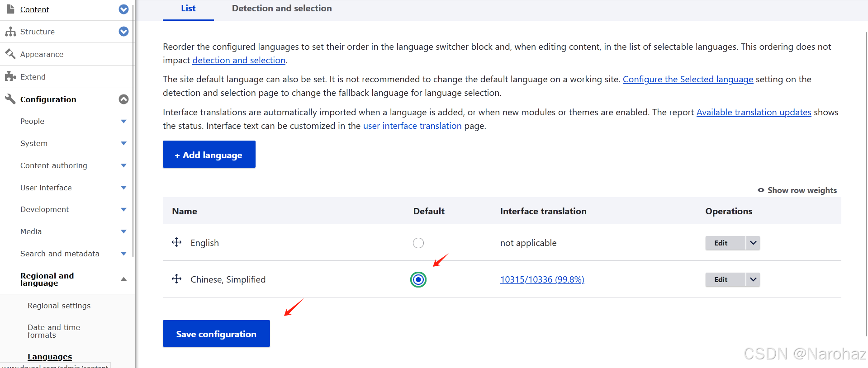Click the Structure sidebar icon
868x368 pixels.
click(10, 31)
